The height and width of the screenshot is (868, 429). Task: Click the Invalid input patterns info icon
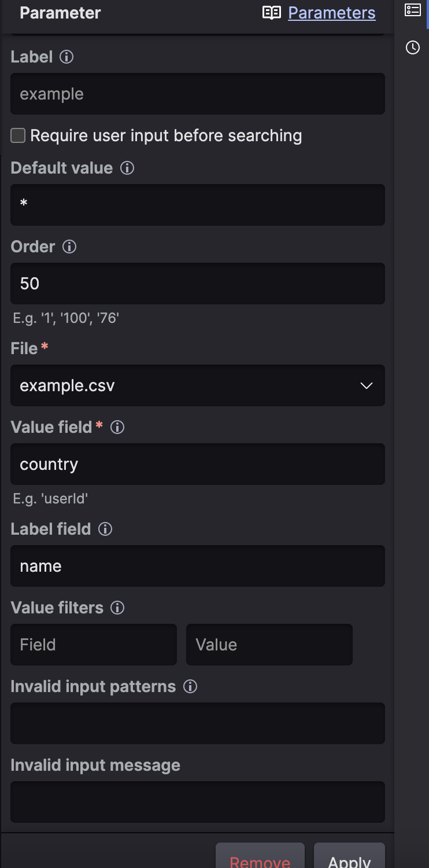[x=190, y=687]
